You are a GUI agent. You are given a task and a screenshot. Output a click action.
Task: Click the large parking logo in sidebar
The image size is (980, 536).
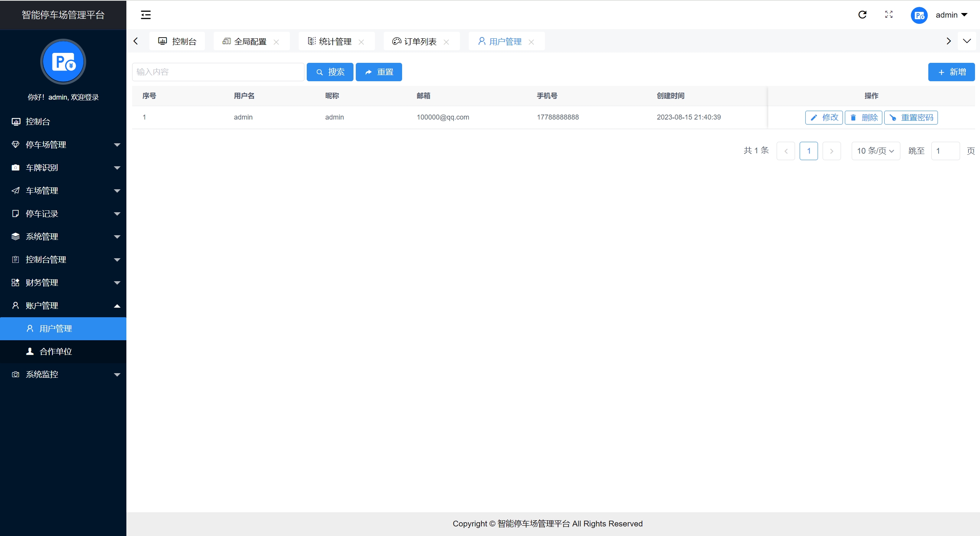click(63, 62)
